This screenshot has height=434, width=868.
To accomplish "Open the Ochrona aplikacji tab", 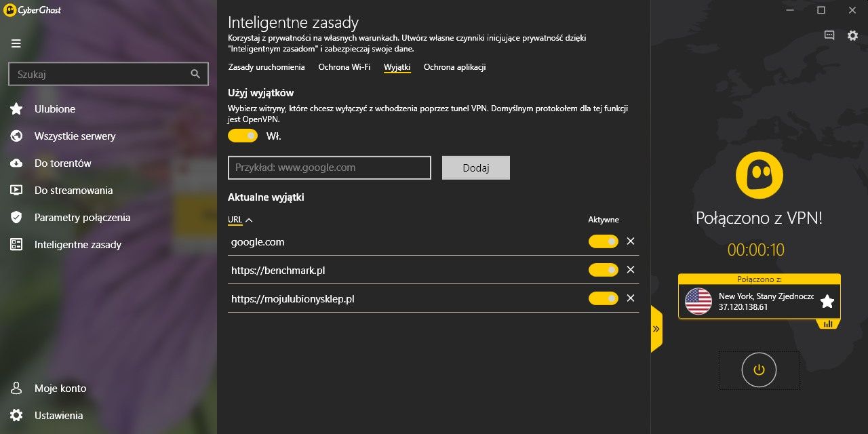I will (x=454, y=67).
